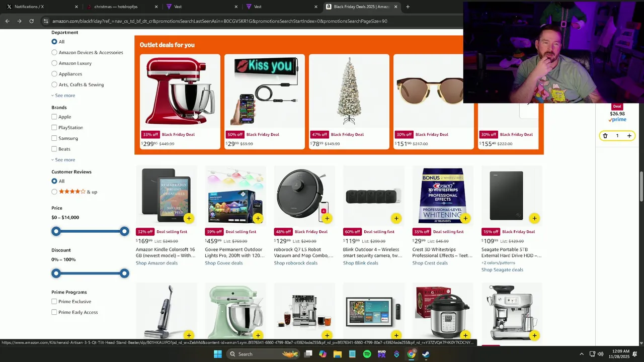Click the browser back arrow
Viewport: 644px width, 362px height.
point(7,21)
